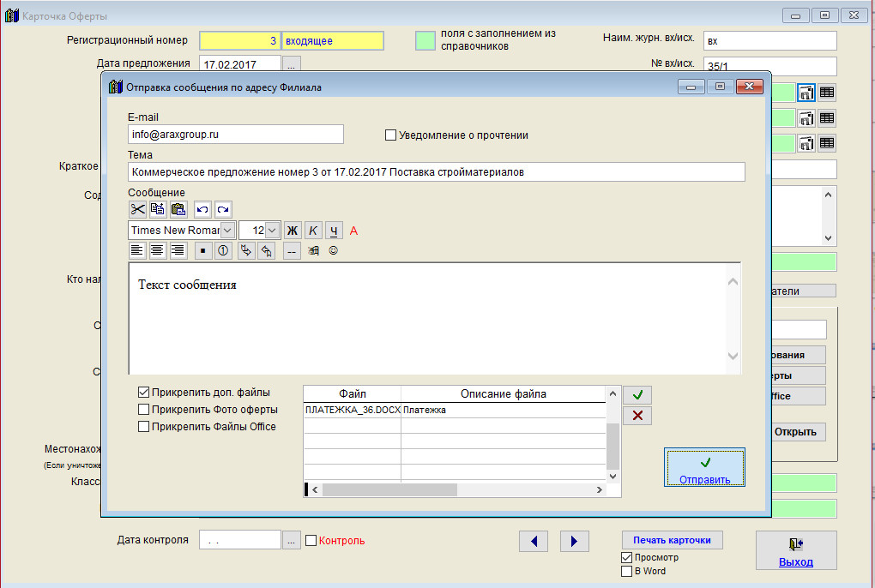The height and width of the screenshot is (588, 875).
Task: Remove file with the red X button
Action: click(x=637, y=416)
